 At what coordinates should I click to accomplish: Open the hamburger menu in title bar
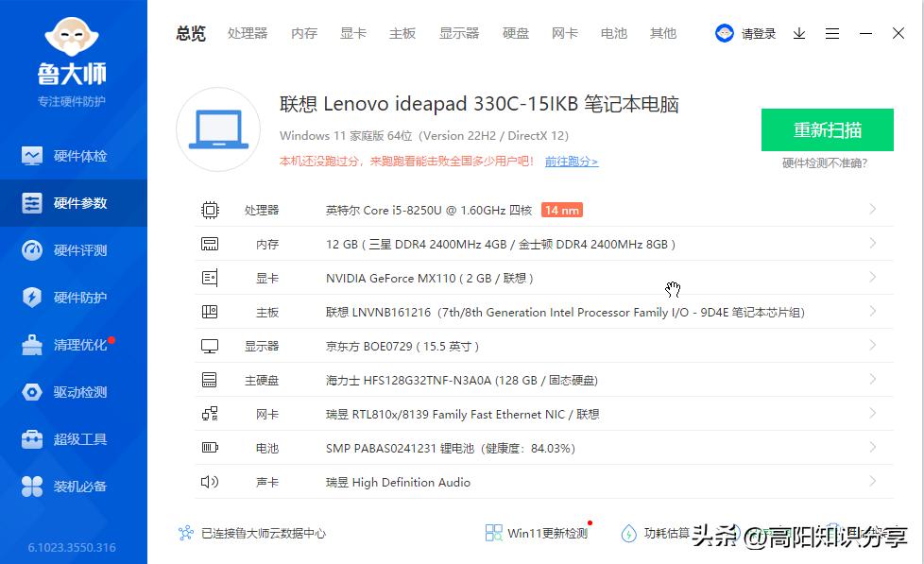click(x=831, y=33)
